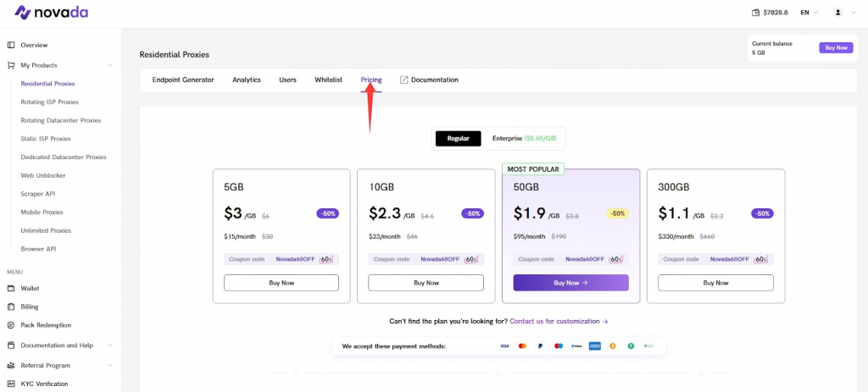868x392 pixels.
Task: Click the Visa payment icon
Action: pyautogui.click(x=504, y=346)
